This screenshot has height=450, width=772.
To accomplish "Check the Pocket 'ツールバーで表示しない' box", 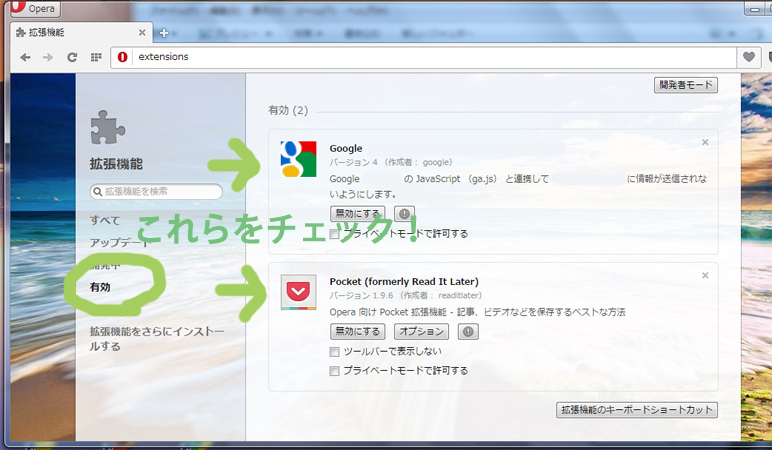I will tap(335, 352).
